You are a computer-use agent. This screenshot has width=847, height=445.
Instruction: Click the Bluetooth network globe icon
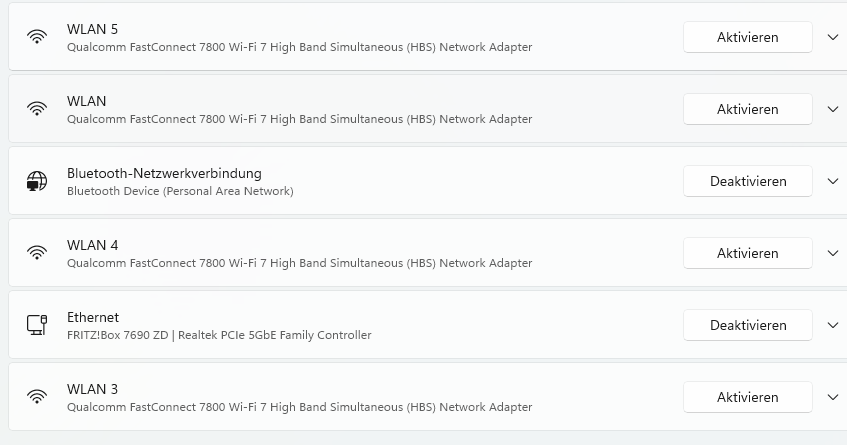[x=37, y=181]
